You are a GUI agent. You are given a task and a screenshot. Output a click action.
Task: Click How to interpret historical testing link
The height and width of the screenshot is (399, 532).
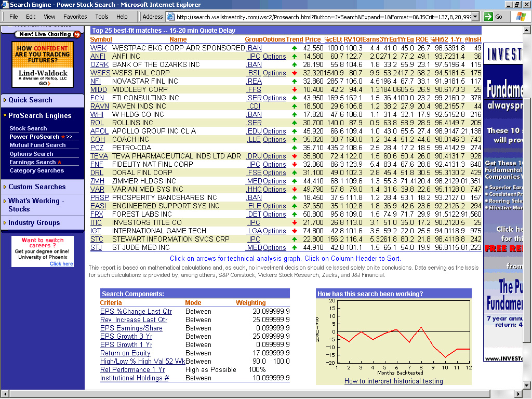[393, 381]
